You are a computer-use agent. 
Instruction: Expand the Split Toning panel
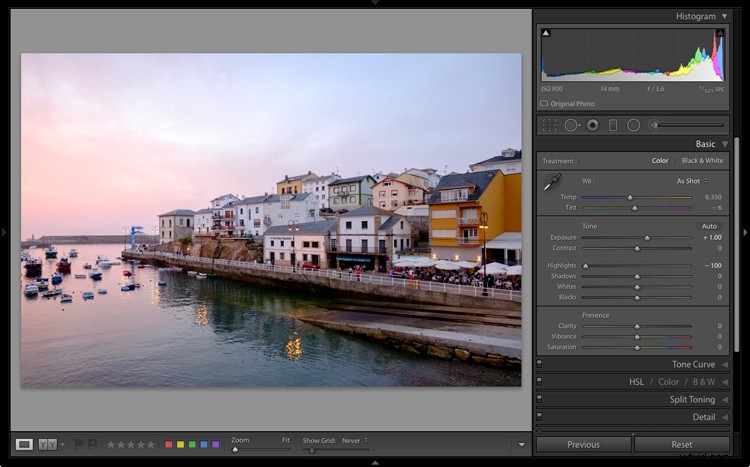pyautogui.click(x=725, y=400)
